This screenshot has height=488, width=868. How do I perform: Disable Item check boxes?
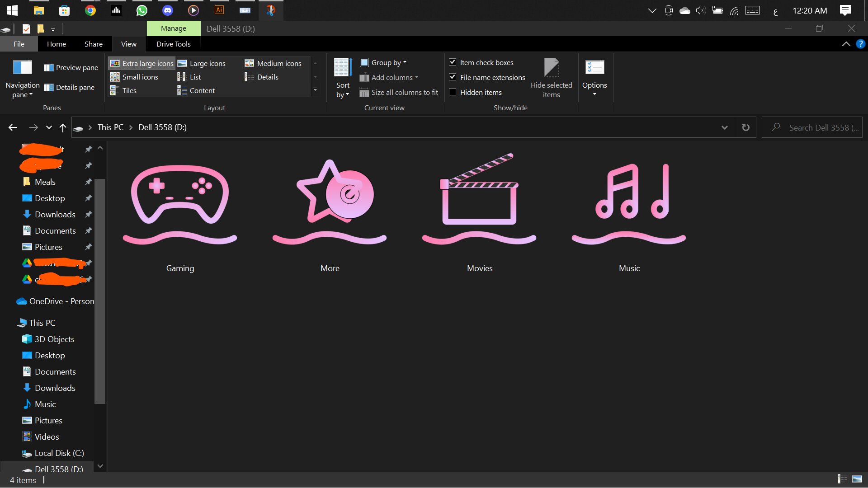coord(453,62)
